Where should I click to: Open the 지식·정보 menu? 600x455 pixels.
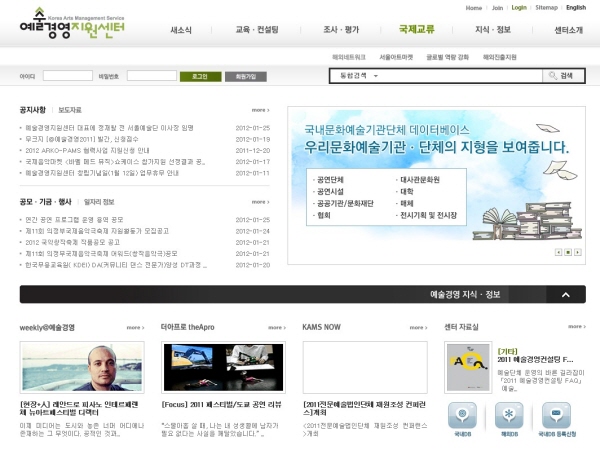492,30
